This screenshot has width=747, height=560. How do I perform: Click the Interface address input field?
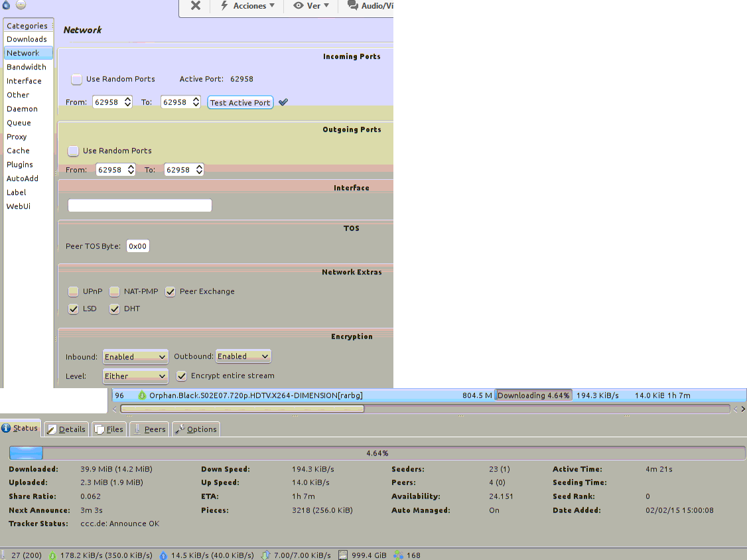(x=139, y=206)
